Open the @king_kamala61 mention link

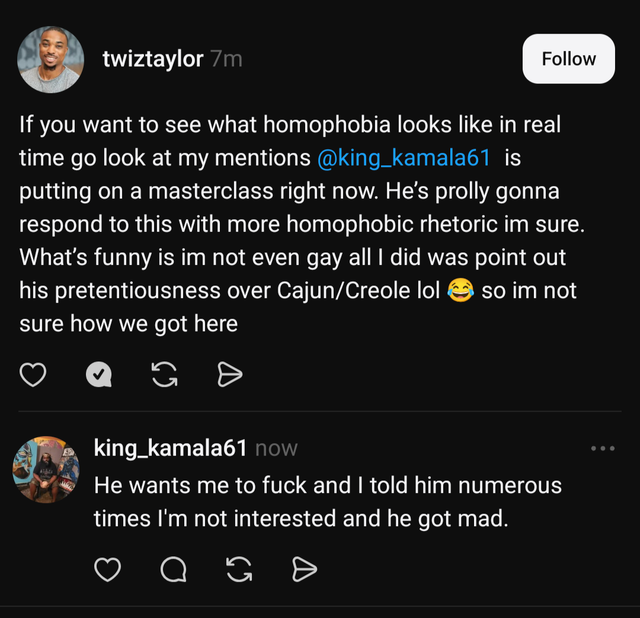tap(405, 159)
